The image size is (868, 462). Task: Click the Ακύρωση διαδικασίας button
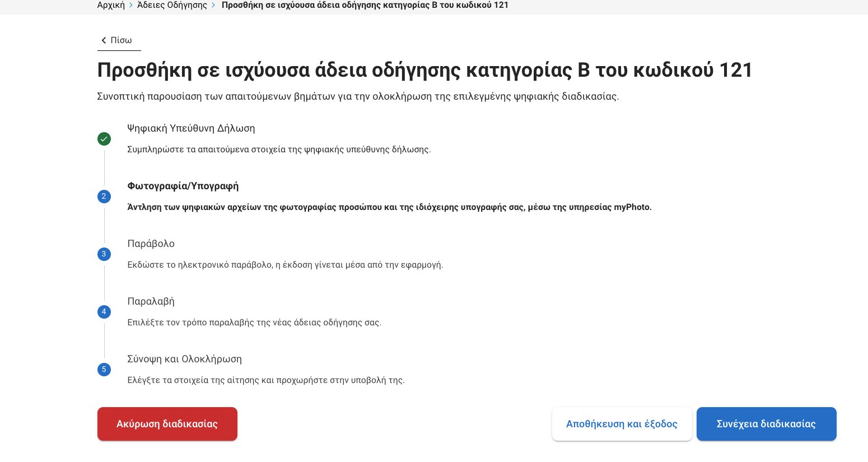pyautogui.click(x=167, y=424)
